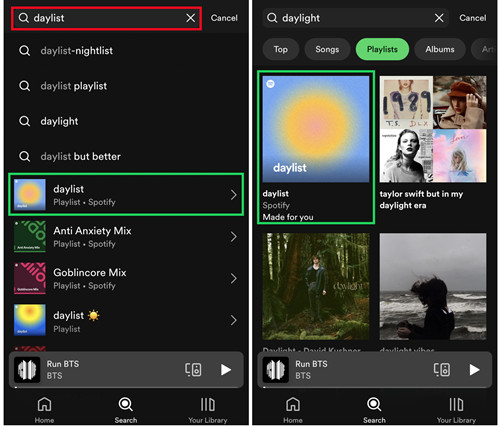The width and height of the screenshot is (500, 428).
Task: Click daylist Spotify playlist cover thumbnail in list
Action: pyautogui.click(x=30, y=194)
